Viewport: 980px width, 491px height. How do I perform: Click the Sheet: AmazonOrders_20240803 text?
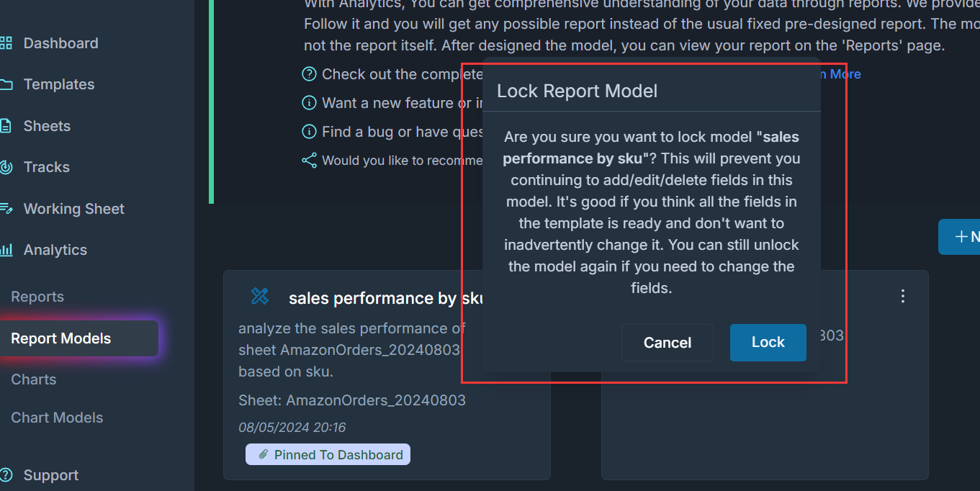pyautogui.click(x=352, y=400)
